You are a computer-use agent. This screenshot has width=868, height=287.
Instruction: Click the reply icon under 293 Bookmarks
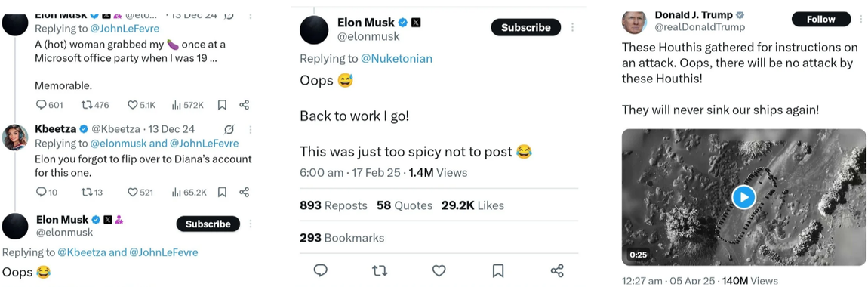(321, 270)
